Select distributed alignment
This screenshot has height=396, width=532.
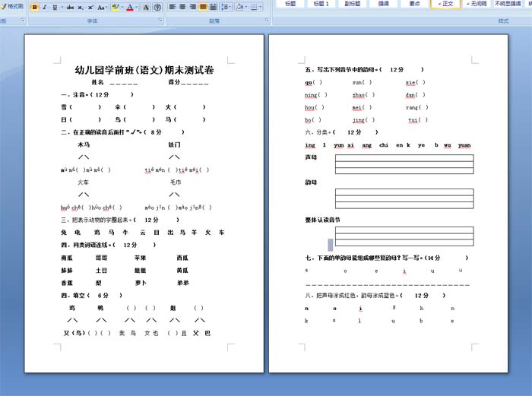click(x=213, y=7)
